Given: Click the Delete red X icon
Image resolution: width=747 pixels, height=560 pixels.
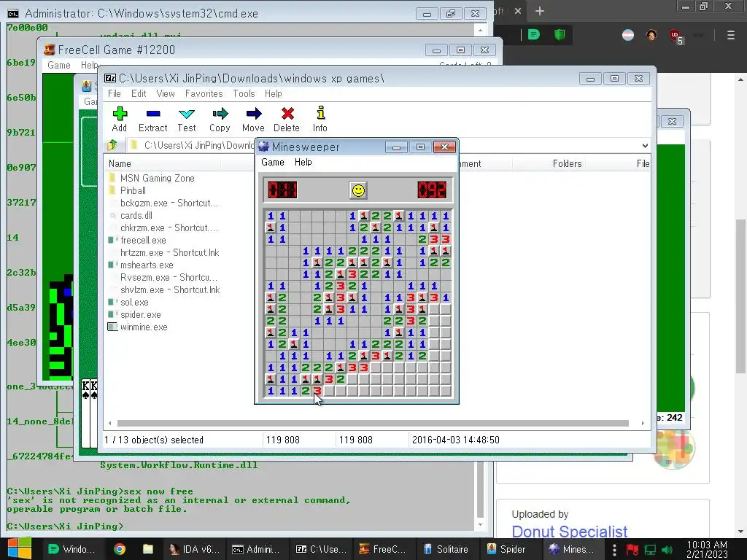Looking at the screenshot, I should 287,119.
